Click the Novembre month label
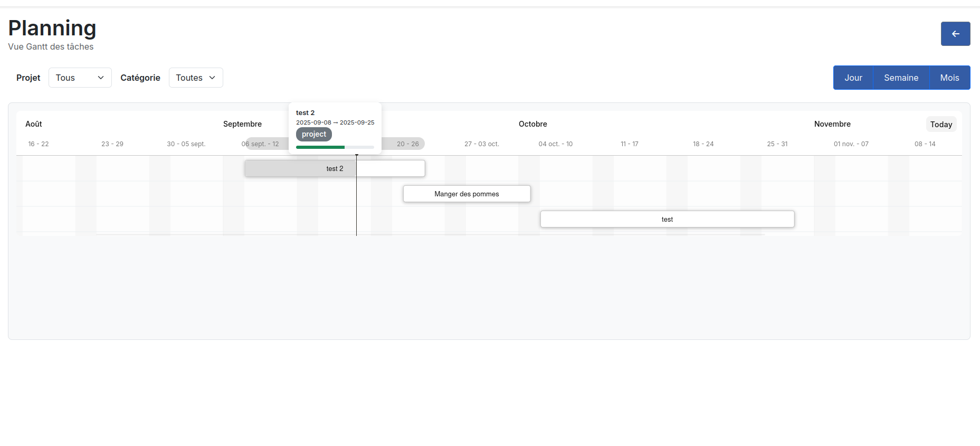This screenshot has width=980, height=446. pyautogui.click(x=832, y=124)
